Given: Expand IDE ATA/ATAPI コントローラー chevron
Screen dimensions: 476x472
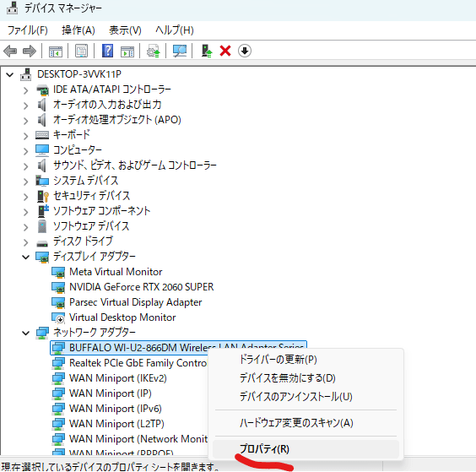Looking at the screenshot, I should tap(26, 90).
